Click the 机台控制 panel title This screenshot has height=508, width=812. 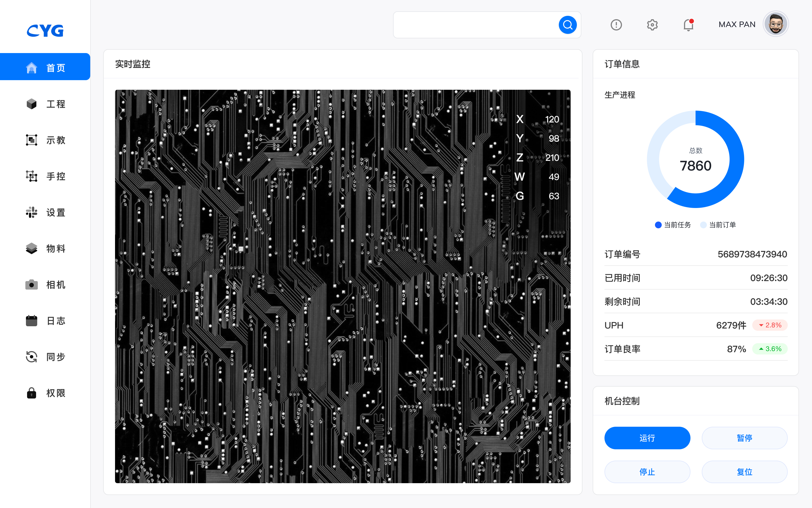[x=622, y=401]
